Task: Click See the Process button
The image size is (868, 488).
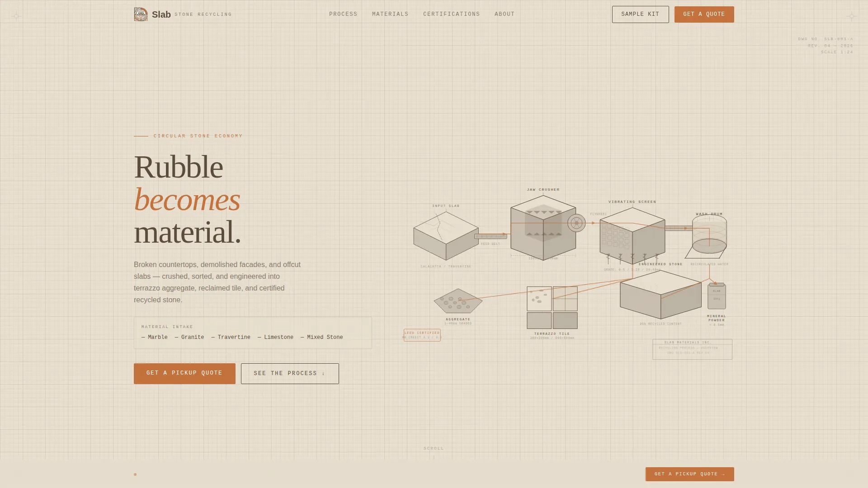Action: coord(290,373)
